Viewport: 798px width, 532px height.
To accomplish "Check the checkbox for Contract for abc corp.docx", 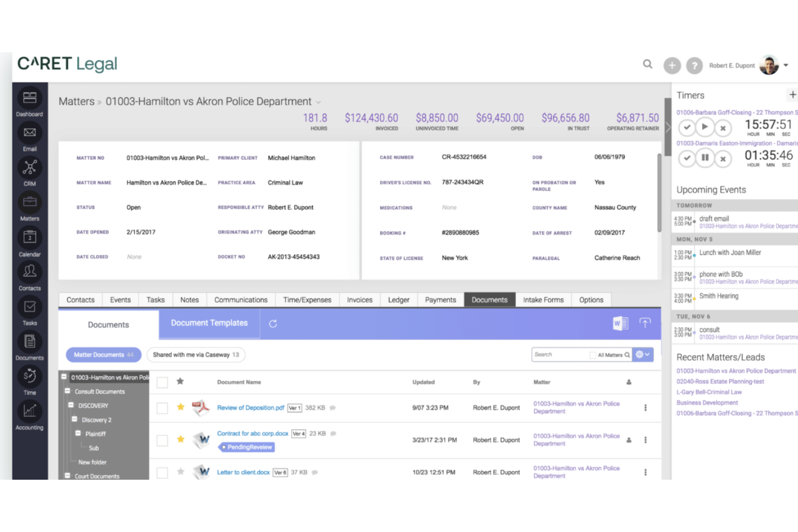I will pyautogui.click(x=162, y=440).
